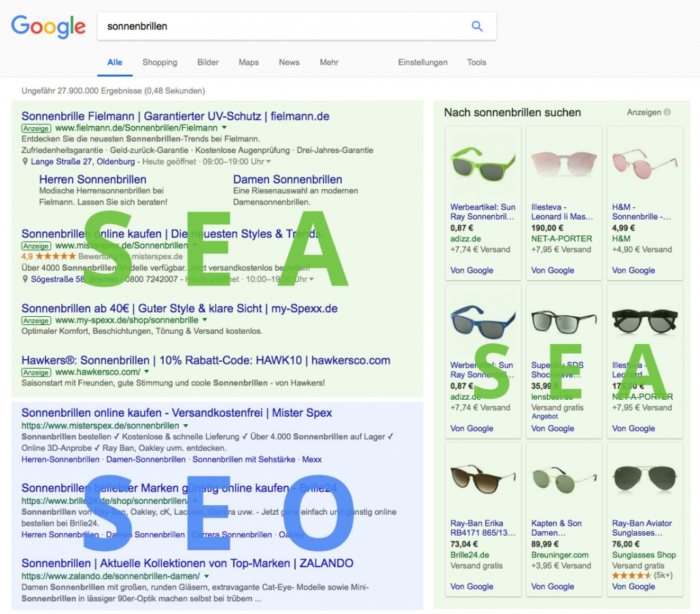Click map pin icon beside Lange Straße 27
This screenshot has height=614, width=700.
pos(25,162)
